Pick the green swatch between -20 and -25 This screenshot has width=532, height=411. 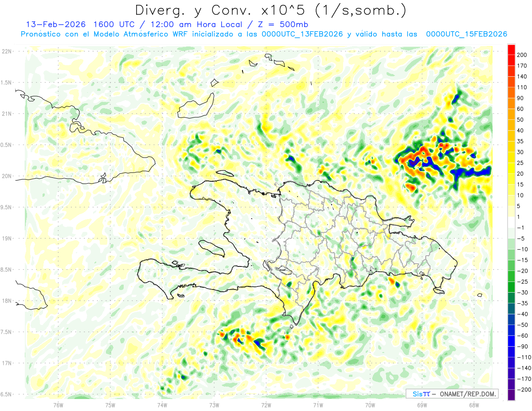point(511,276)
